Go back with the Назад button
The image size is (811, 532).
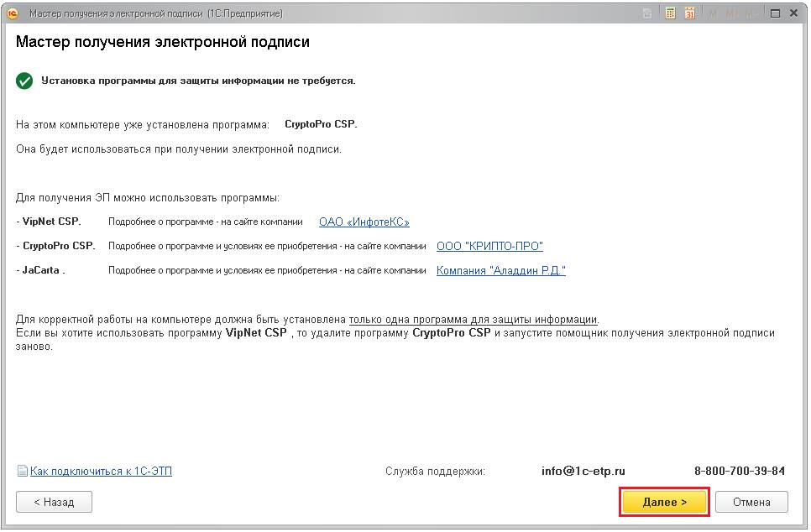(54, 502)
